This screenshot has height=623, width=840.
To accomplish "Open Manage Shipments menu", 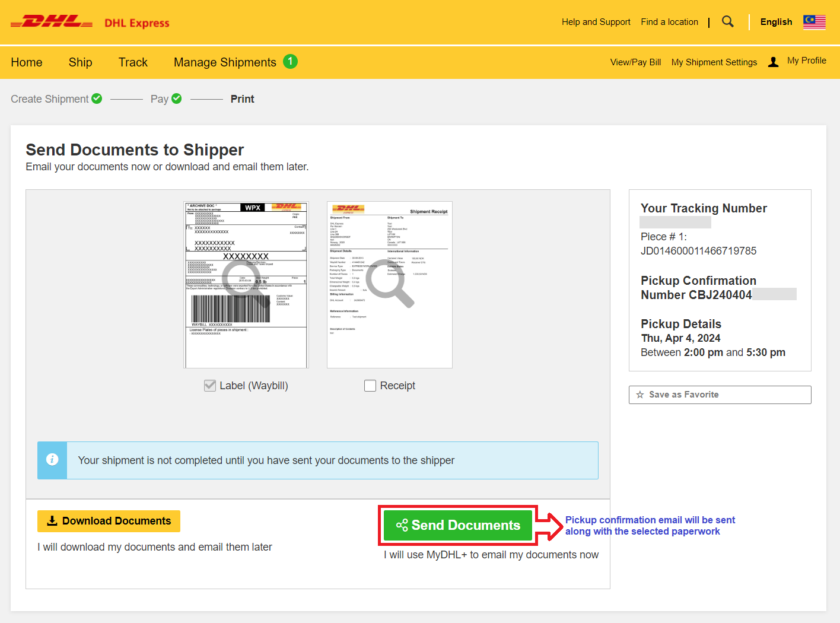I will [225, 62].
